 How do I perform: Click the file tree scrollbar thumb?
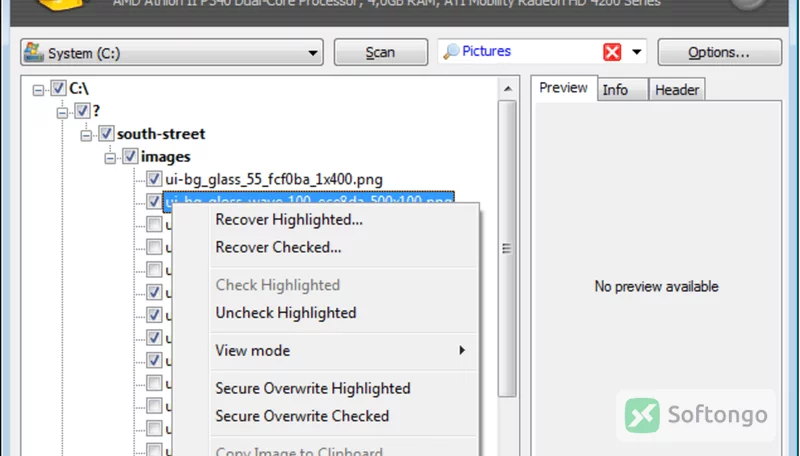507,248
